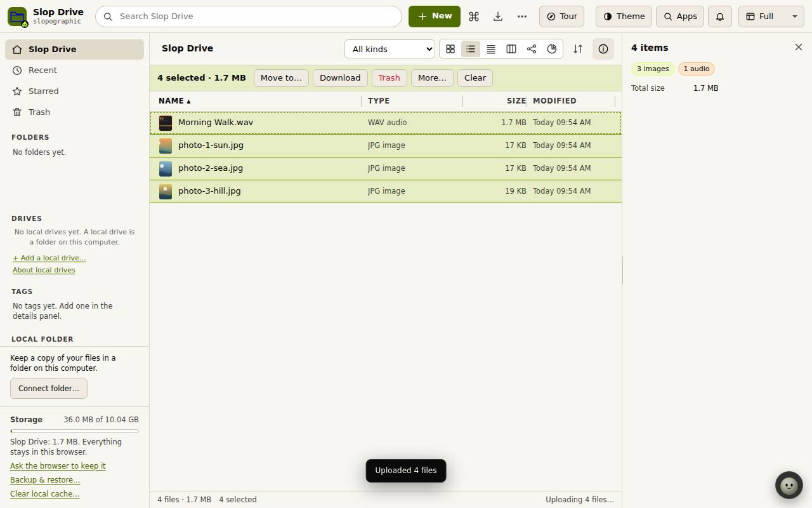Screen dimensions: 812x508
Task: Open the graph view icon
Action: tap(532, 49)
